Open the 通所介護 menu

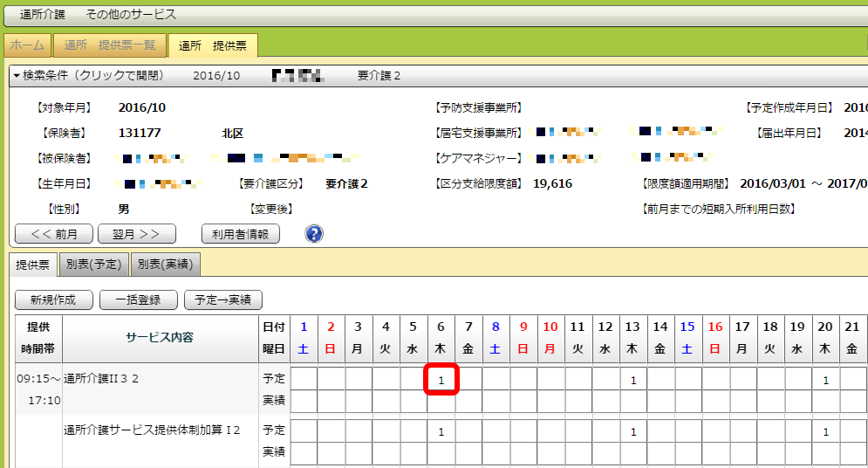coord(43,15)
